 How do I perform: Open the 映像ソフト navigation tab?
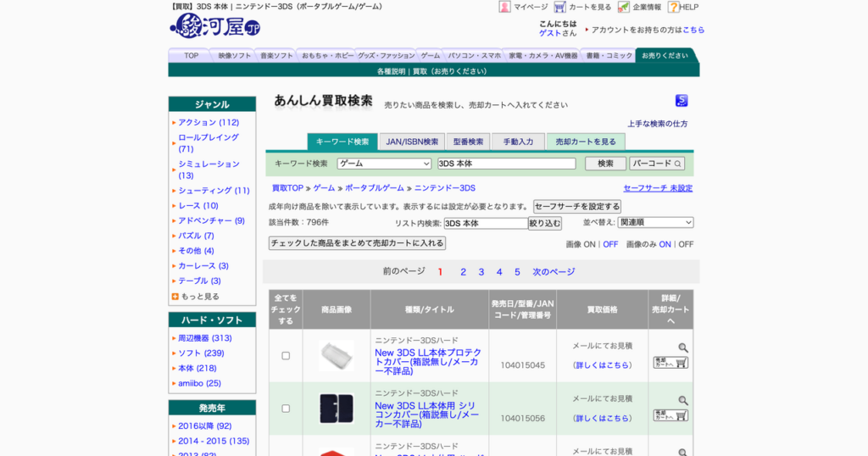(x=235, y=55)
